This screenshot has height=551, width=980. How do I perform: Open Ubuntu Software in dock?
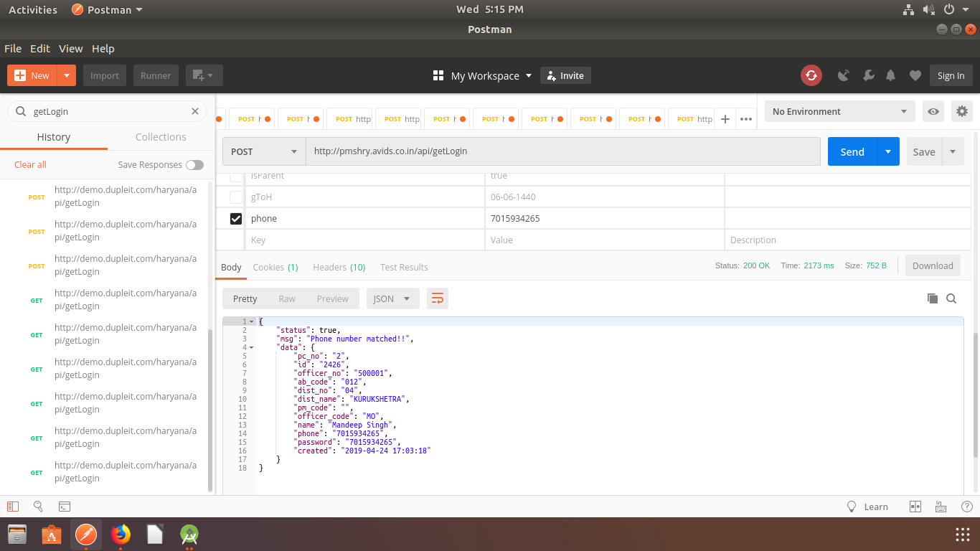tap(52, 534)
